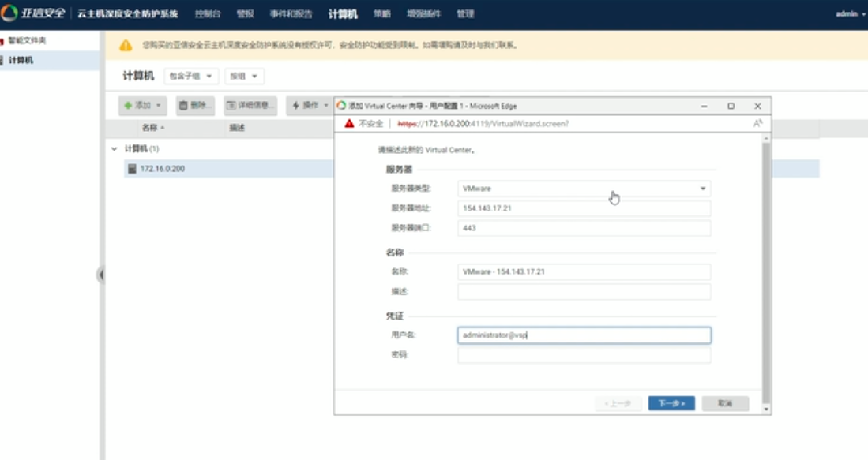Click the 详细信息 toolbar button

tap(250, 105)
